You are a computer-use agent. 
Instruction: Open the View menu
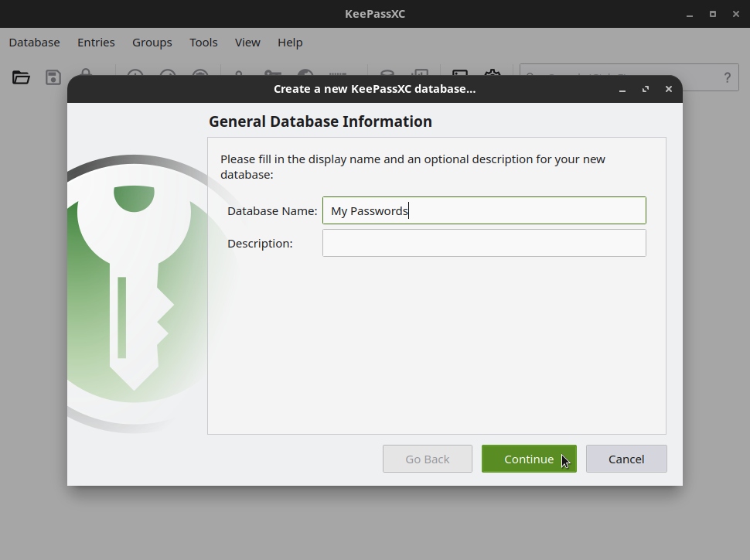click(x=247, y=42)
